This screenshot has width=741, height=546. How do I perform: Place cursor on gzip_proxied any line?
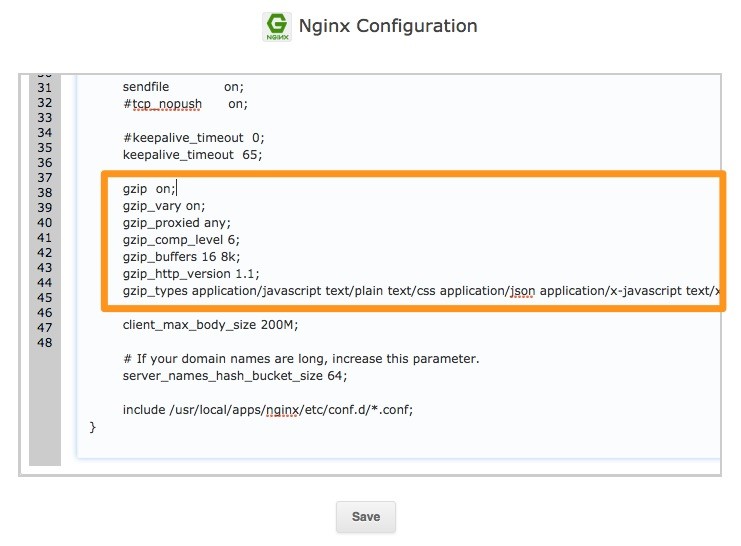pyautogui.click(x=176, y=223)
